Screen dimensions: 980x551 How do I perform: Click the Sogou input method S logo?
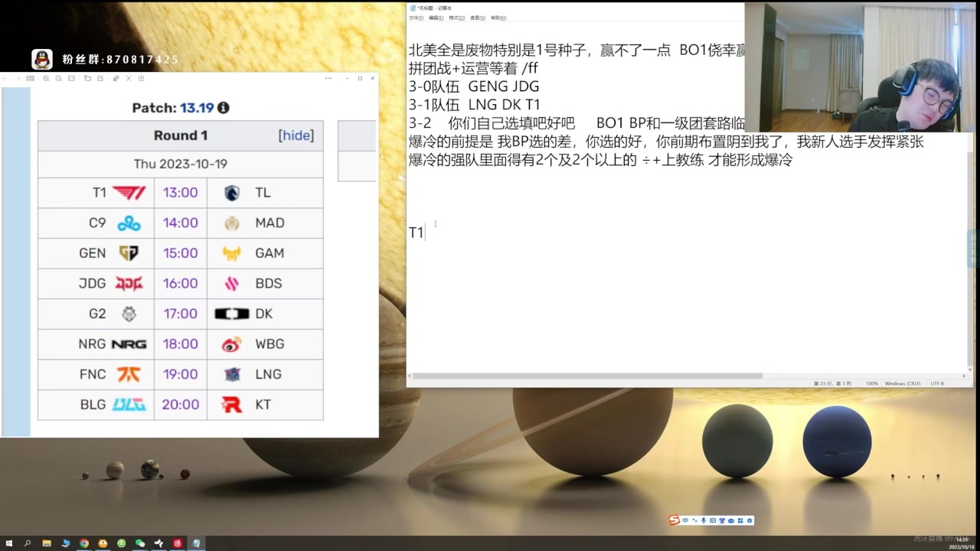(675, 520)
